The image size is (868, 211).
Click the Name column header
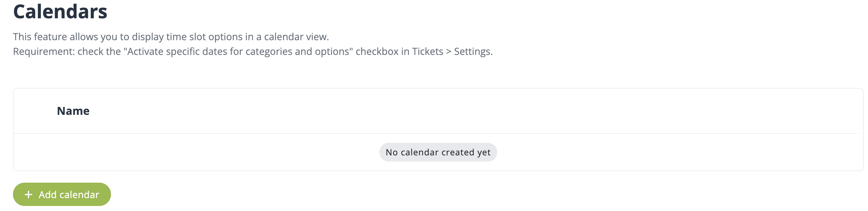point(73,111)
